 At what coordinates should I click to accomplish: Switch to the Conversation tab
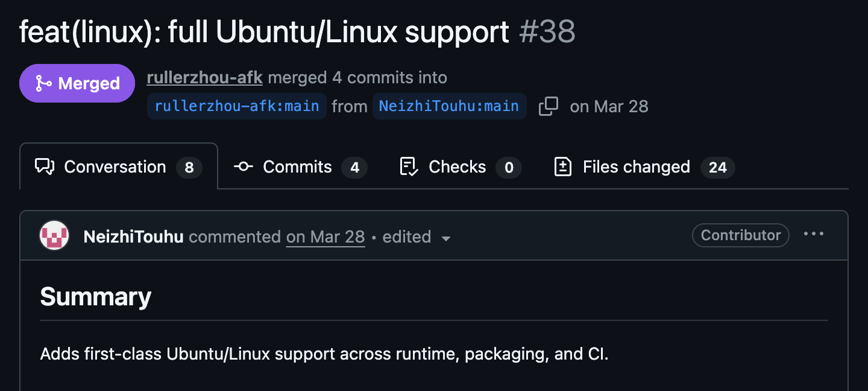[119, 167]
